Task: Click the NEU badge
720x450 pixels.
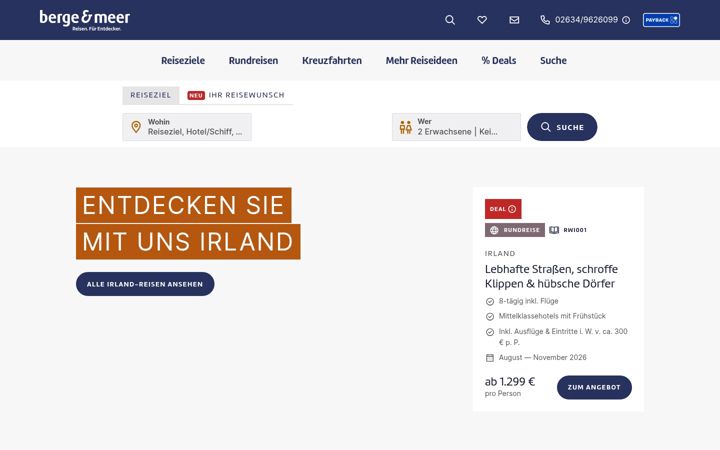Action: (x=196, y=96)
